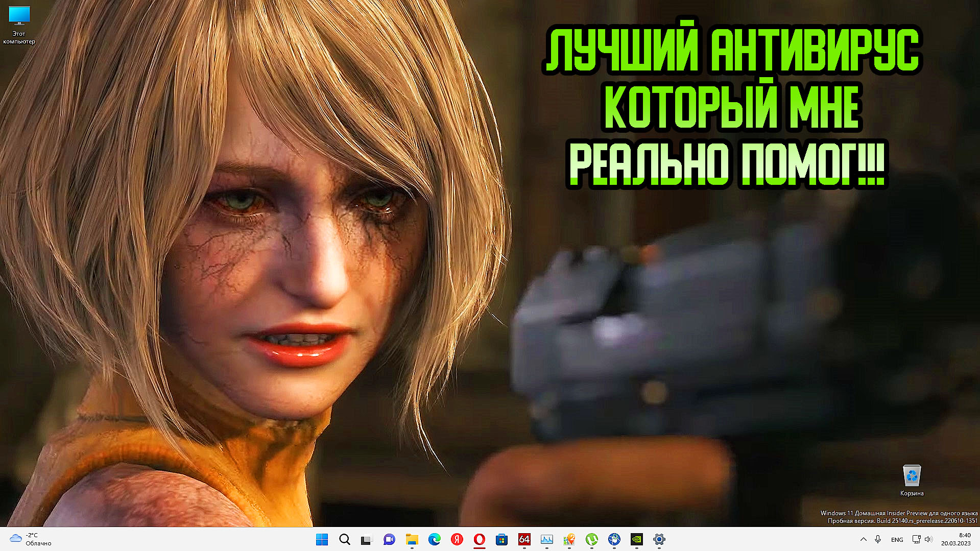This screenshot has width=980, height=551.
Task: Open the network status tray icon
Action: (x=916, y=539)
